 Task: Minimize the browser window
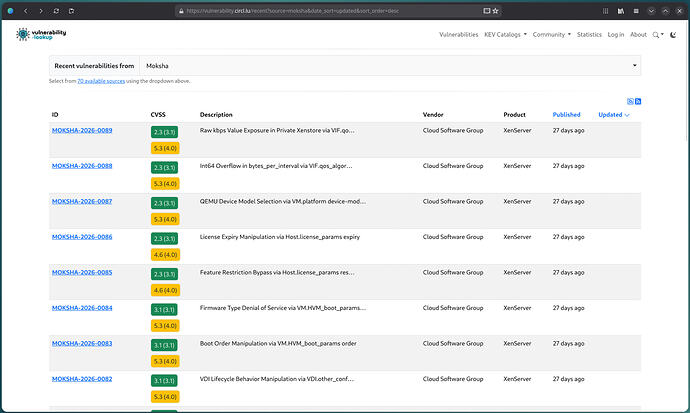651,11
